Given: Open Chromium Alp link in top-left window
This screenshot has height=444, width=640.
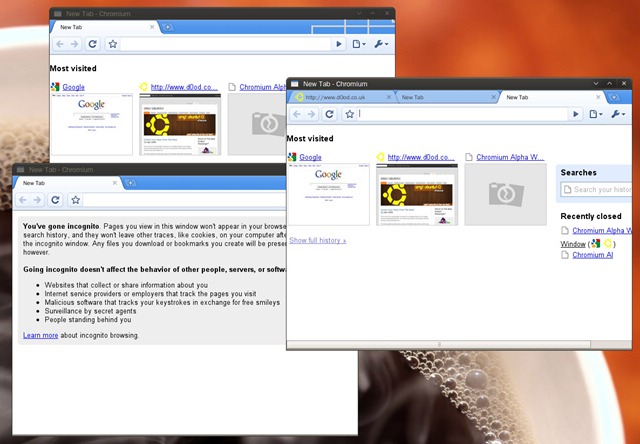Looking at the screenshot, I should (262, 87).
